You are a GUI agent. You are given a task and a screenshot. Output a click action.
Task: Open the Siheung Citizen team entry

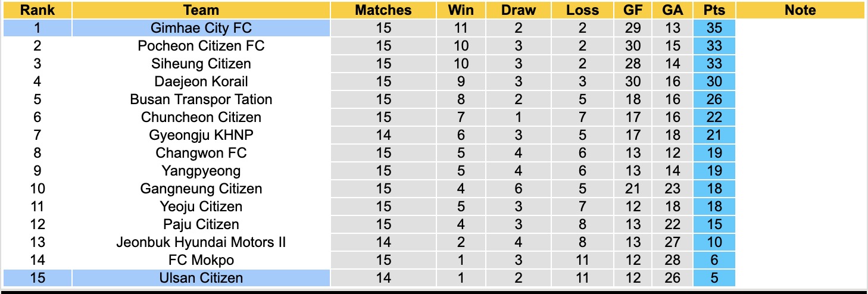click(201, 64)
